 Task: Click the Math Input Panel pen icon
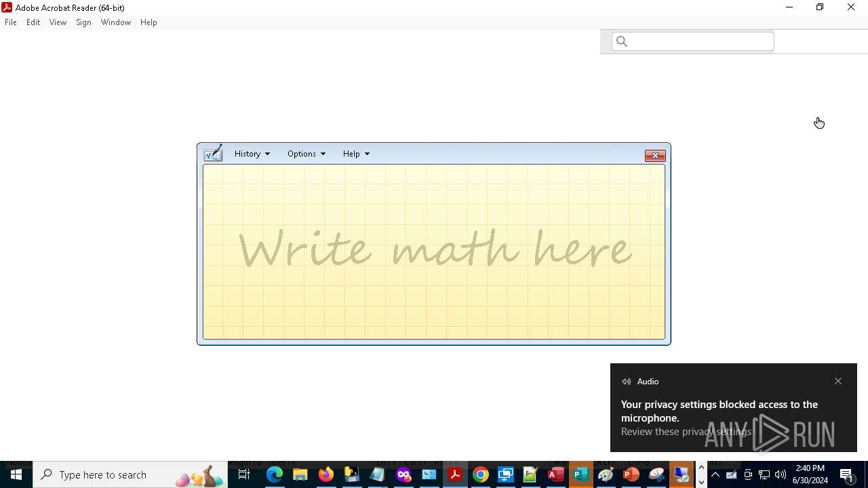click(x=214, y=153)
